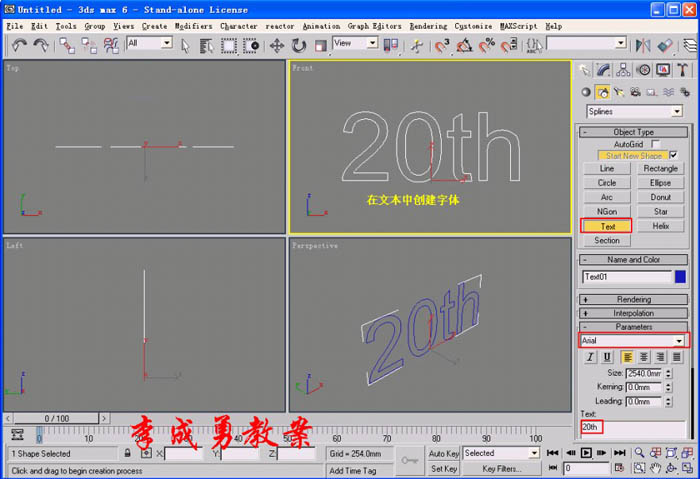Set text alignment to center

tap(644, 357)
